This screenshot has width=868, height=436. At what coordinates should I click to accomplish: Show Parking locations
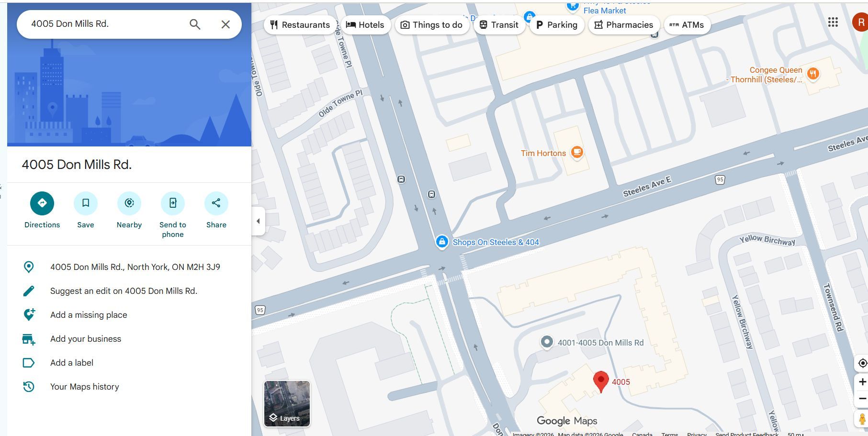coord(556,25)
